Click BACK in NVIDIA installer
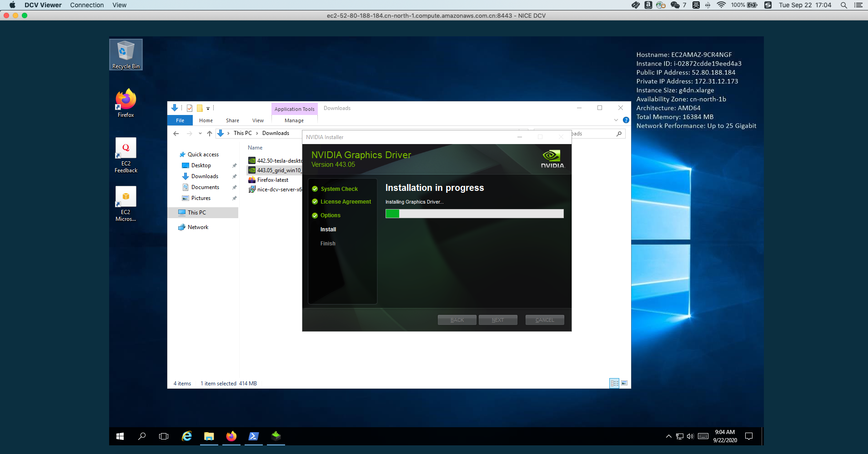This screenshot has height=454, width=868. (x=457, y=320)
